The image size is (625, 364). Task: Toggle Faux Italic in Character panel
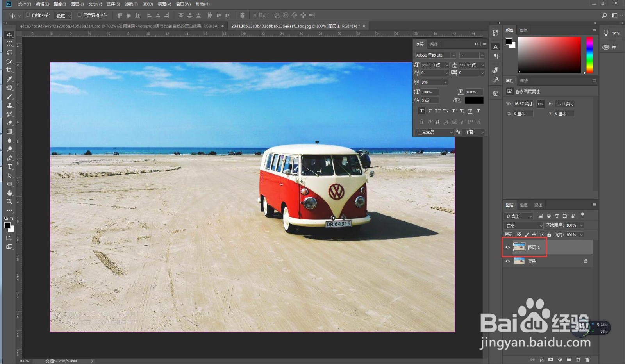(430, 111)
